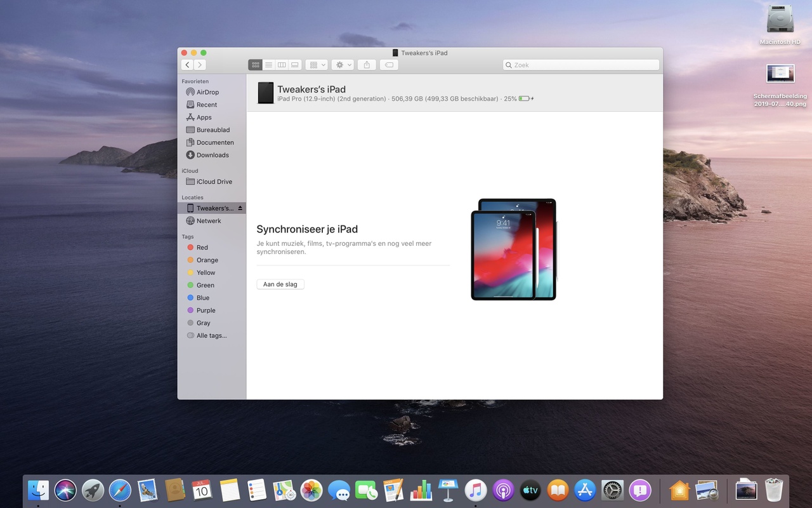The width and height of the screenshot is (812, 508).
Task: Open Photos from the Dock
Action: click(311, 490)
